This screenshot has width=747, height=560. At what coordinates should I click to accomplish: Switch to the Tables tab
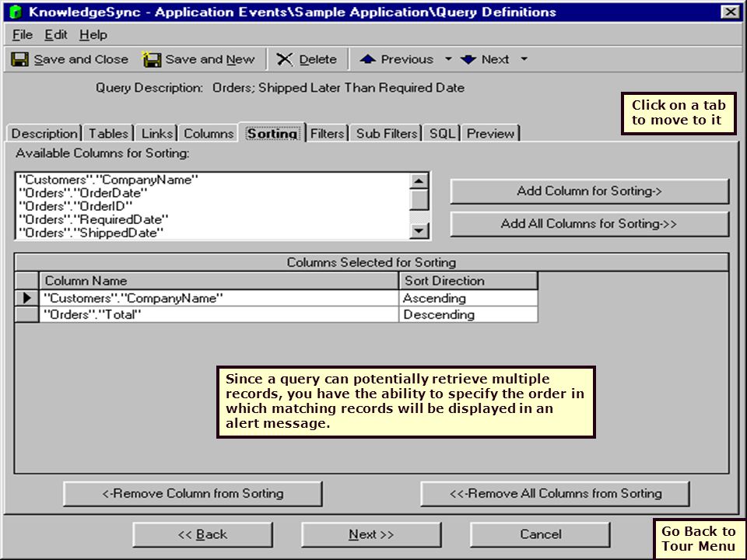[x=109, y=133]
